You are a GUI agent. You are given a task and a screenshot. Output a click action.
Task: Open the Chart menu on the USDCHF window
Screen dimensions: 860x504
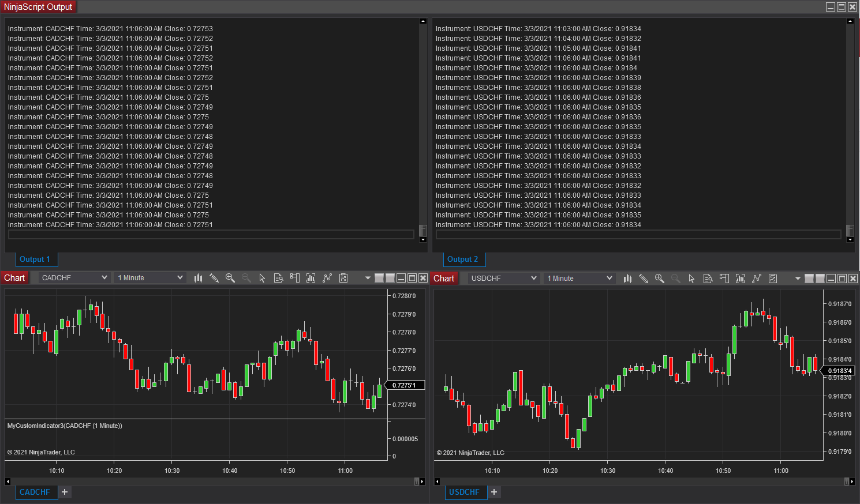[x=444, y=279]
